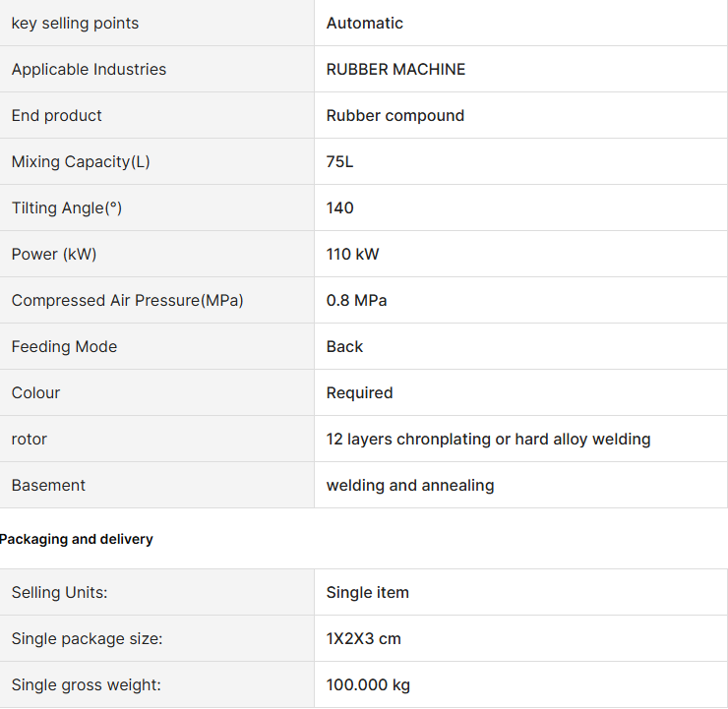Click the 'welding and annealing' value
This screenshot has height=709, width=728.
410,486
